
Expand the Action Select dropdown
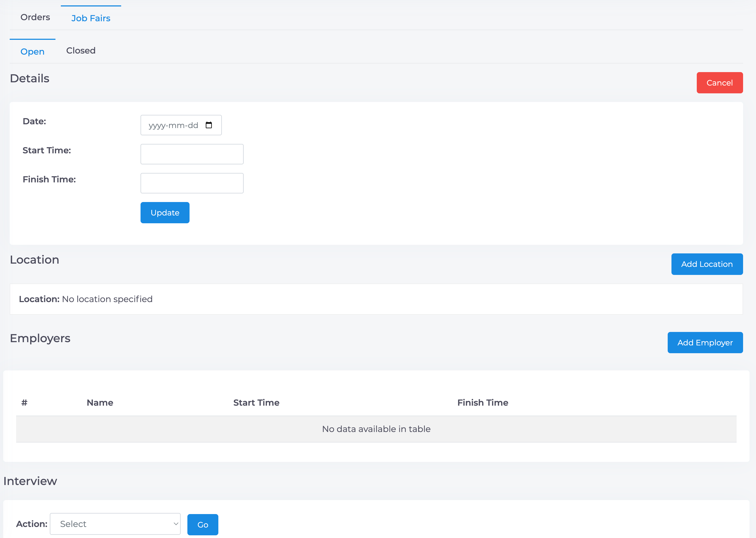(115, 524)
